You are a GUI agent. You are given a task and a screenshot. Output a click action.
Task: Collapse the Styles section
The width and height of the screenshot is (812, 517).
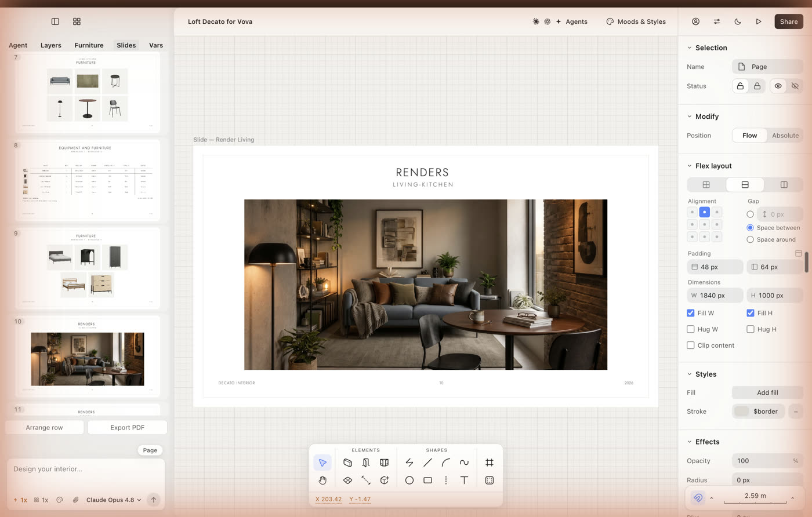coord(690,374)
